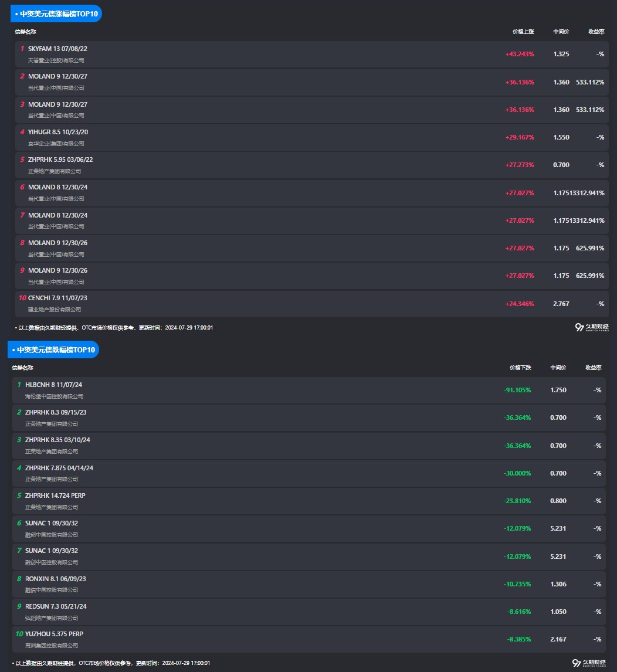Select the 中资美元债涨幅榜TOP10 header tab

click(x=56, y=13)
